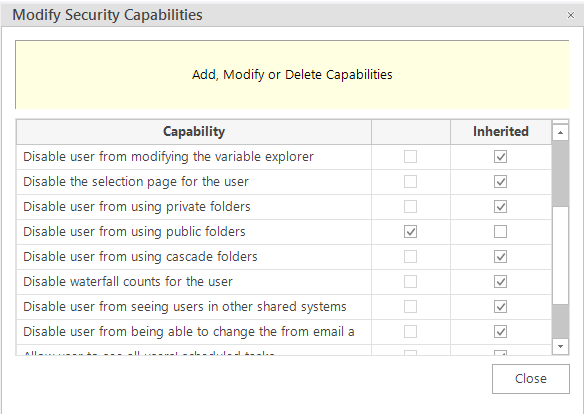The width and height of the screenshot is (584, 414).
Task: Toggle inherited checkbox for cascade folders row
Action: click(500, 257)
